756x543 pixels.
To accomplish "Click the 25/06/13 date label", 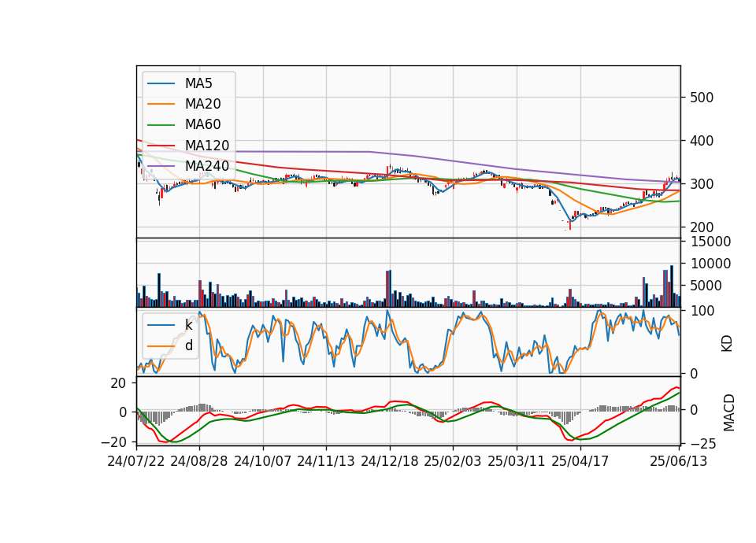I will point(678,461).
